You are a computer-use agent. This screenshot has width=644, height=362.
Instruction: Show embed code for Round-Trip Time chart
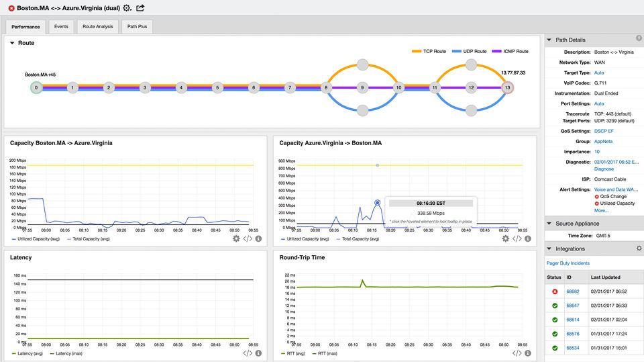pyautogui.click(x=517, y=353)
